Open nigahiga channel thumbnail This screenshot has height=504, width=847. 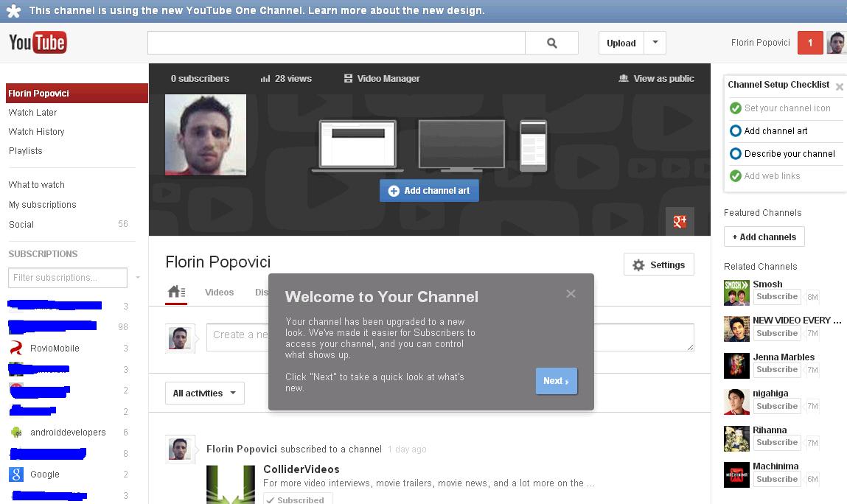pyautogui.click(x=736, y=402)
